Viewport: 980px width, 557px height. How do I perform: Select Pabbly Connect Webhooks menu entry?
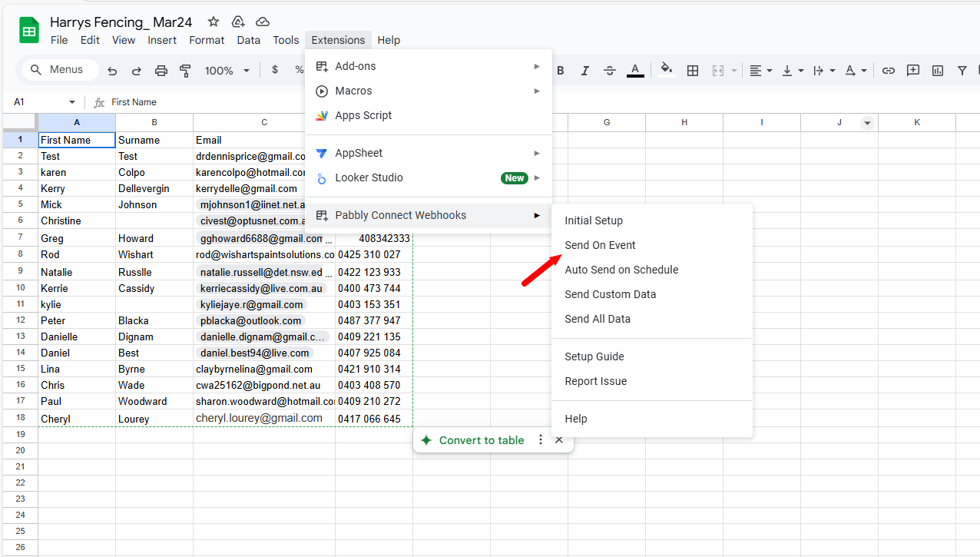(x=429, y=215)
